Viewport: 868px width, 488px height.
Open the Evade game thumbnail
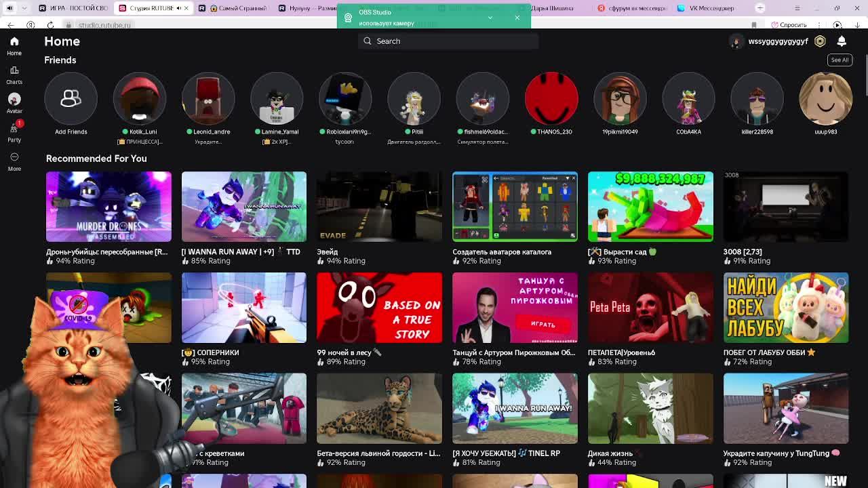tap(379, 207)
